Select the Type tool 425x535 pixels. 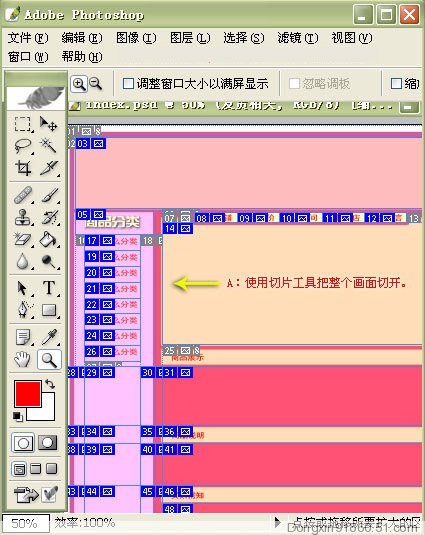[49, 288]
